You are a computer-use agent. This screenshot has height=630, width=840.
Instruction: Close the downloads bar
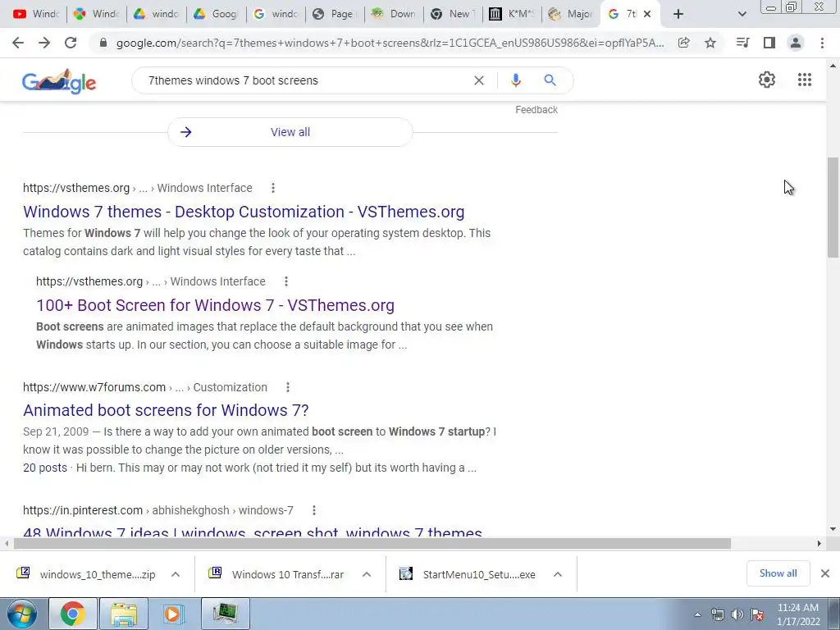pyautogui.click(x=825, y=573)
